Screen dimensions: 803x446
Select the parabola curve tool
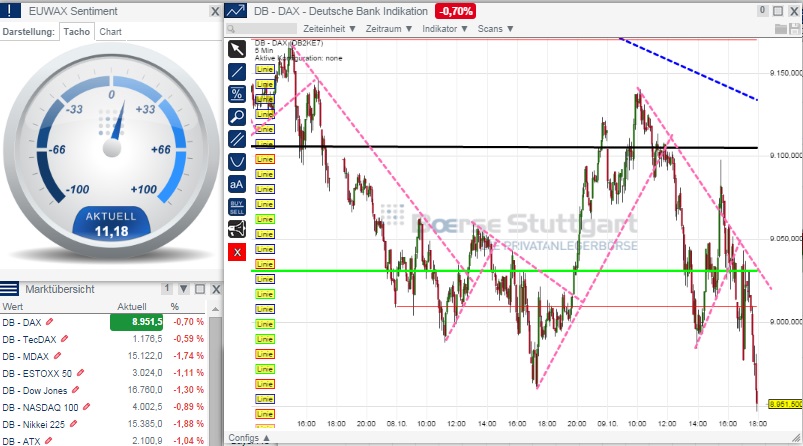point(237,162)
